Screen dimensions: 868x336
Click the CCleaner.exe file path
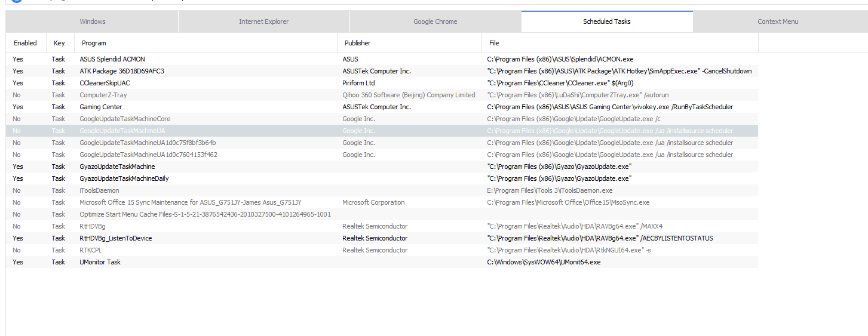coord(560,83)
